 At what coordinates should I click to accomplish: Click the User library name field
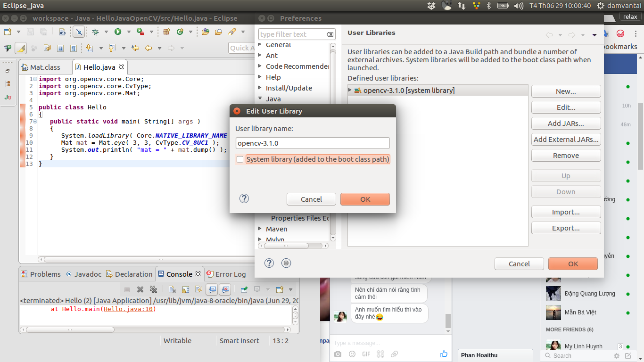[313, 143]
